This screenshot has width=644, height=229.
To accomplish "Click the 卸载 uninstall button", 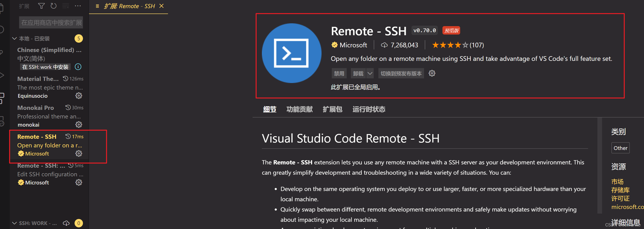I will click(x=358, y=73).
